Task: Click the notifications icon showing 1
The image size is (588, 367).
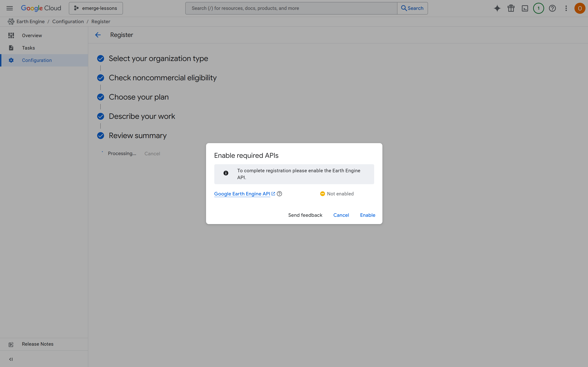Action: click(x=538, y=8)
